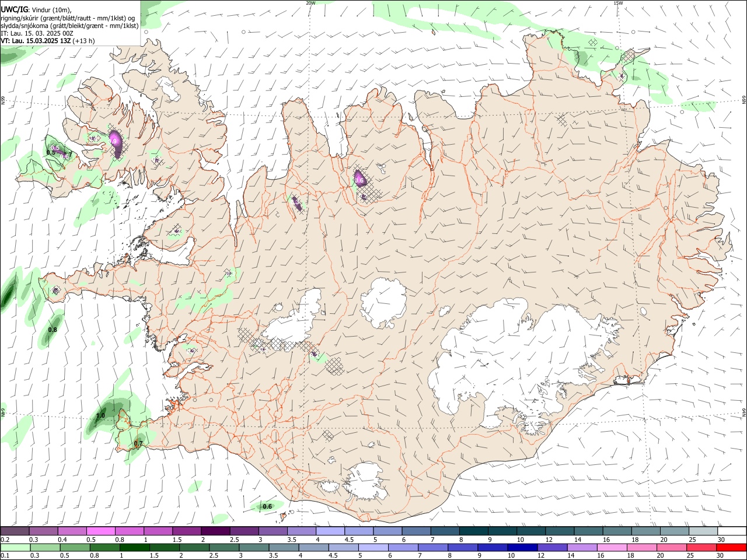Viewport: 747px width, 560px height.
Task: Choose the lower legend swatch labeled 25
Action: point(701,548)
